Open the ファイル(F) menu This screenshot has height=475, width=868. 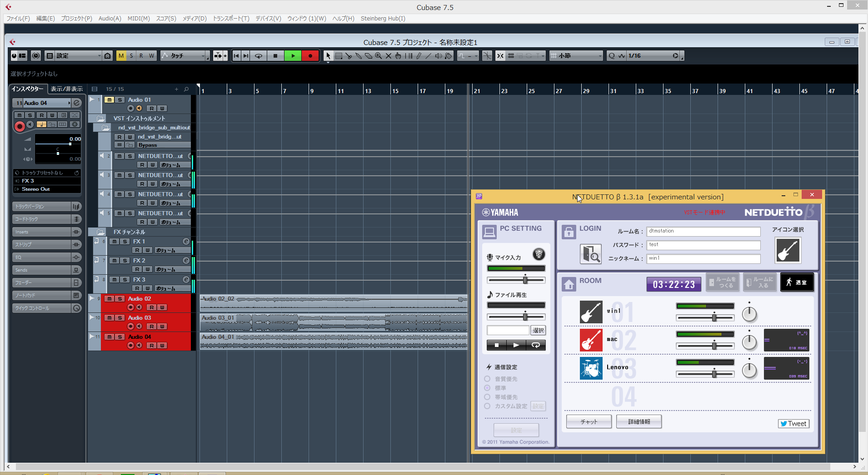click(18, 19)
